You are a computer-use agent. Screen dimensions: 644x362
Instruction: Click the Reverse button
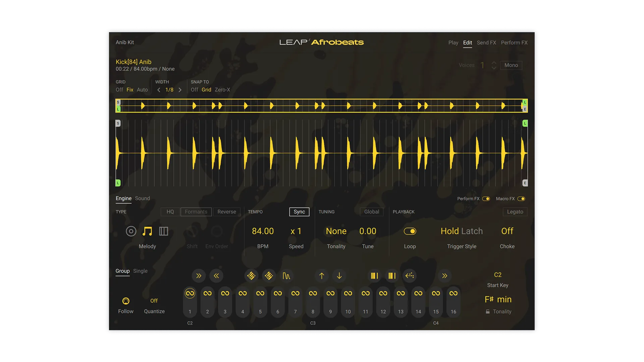pos(227,212)
